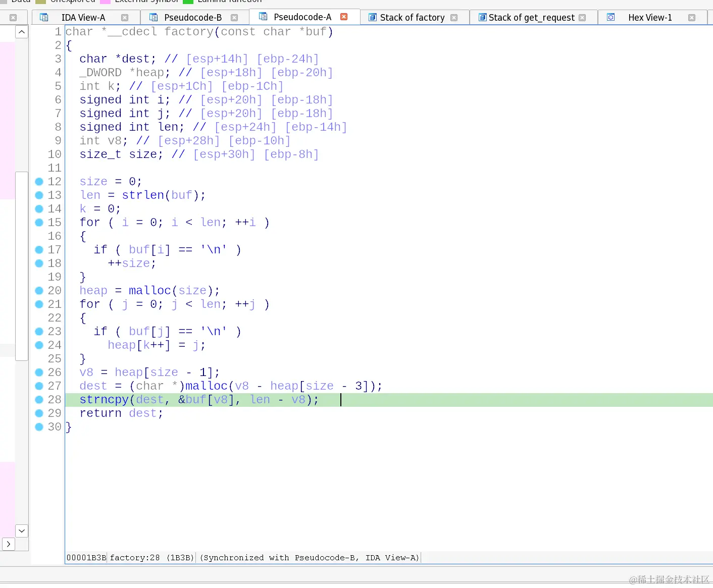This screenshot has width=713, height=588.
Task: Click the 'strlen' call on line 13
Action: click(143, 195)
